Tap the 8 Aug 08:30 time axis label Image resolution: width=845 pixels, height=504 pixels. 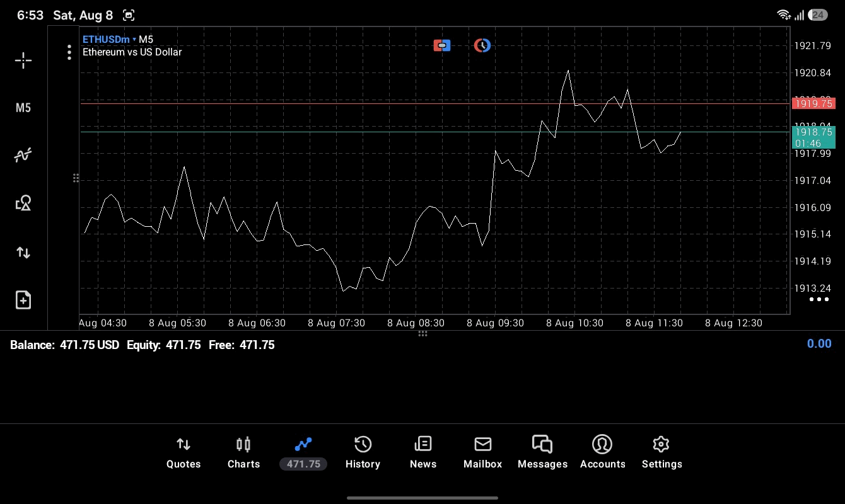[416, 323]
